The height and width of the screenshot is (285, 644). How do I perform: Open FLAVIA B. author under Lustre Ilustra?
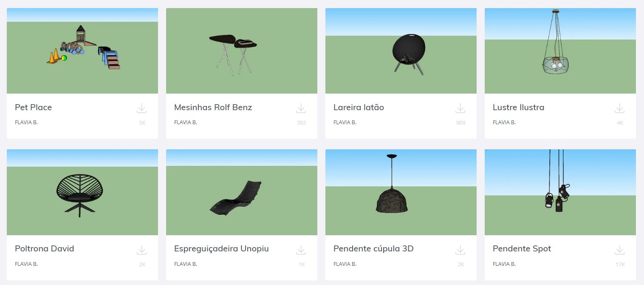[504, 123]
